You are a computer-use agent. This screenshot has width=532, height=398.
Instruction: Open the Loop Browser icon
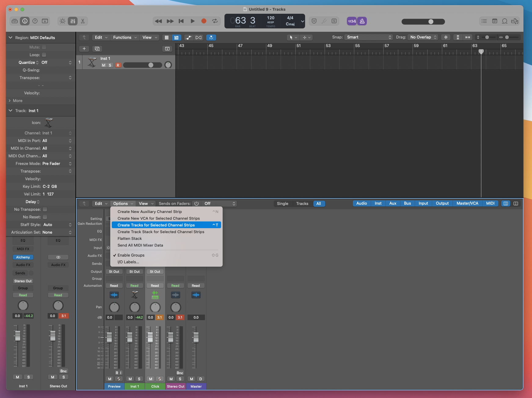pos(505,21)
